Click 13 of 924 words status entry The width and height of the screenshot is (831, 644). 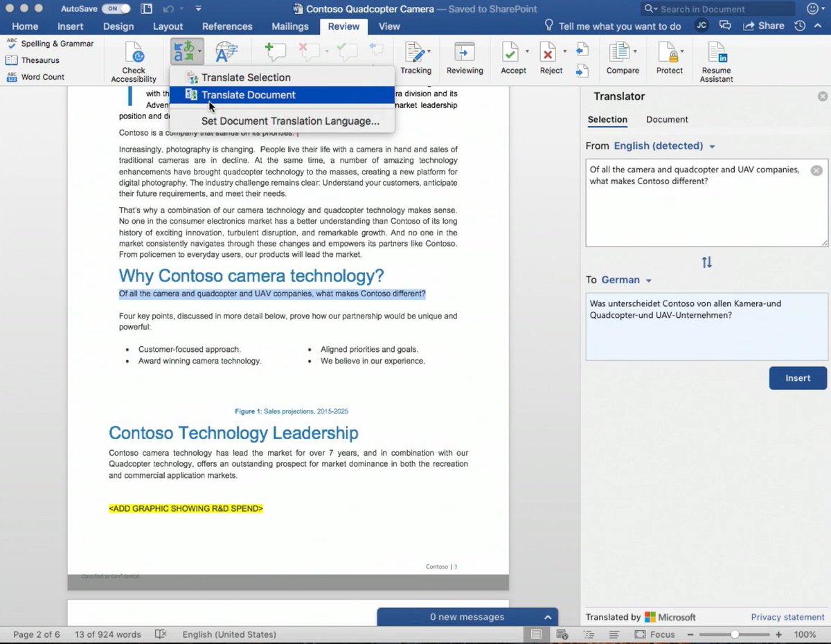108,634
